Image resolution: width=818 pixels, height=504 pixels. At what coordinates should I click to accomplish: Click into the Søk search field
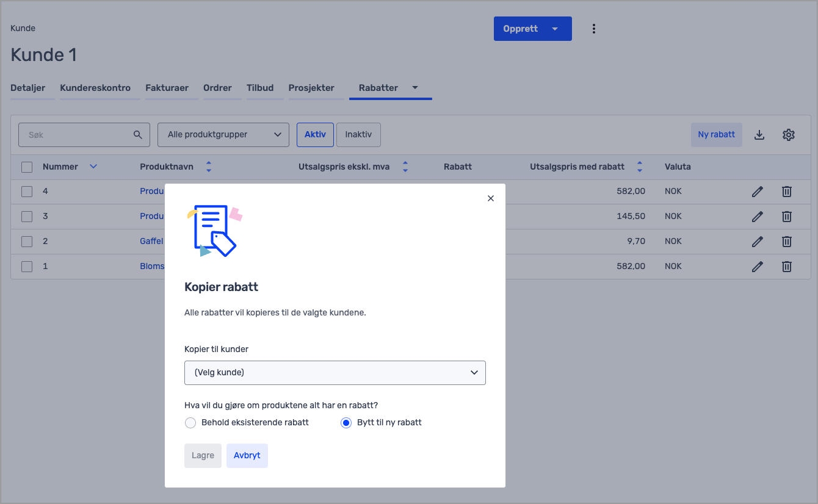79,135
